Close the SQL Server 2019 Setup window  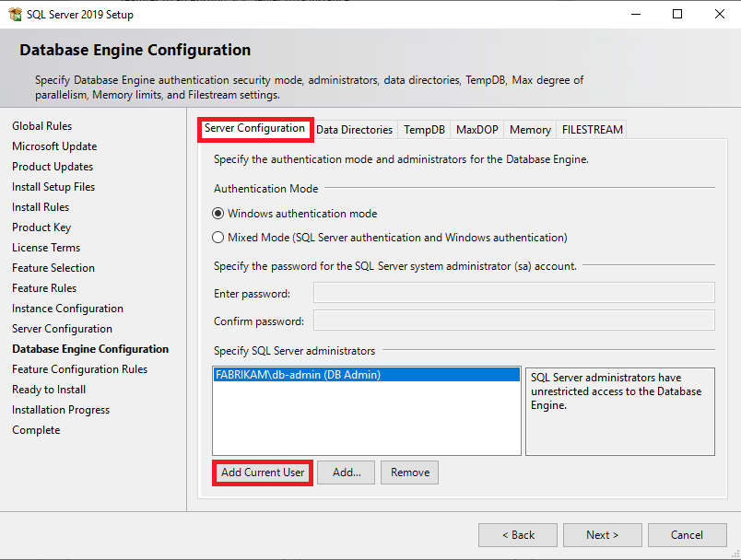click(720, 14)
